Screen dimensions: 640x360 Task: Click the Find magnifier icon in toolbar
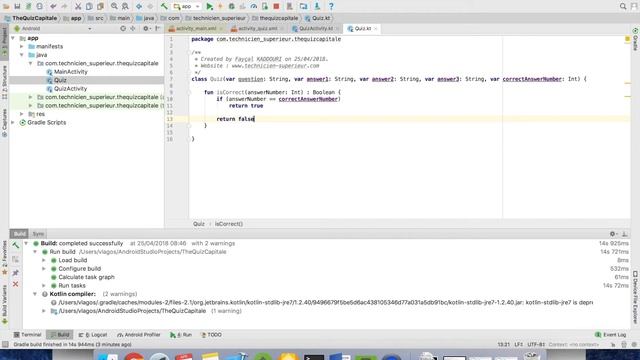114,6
